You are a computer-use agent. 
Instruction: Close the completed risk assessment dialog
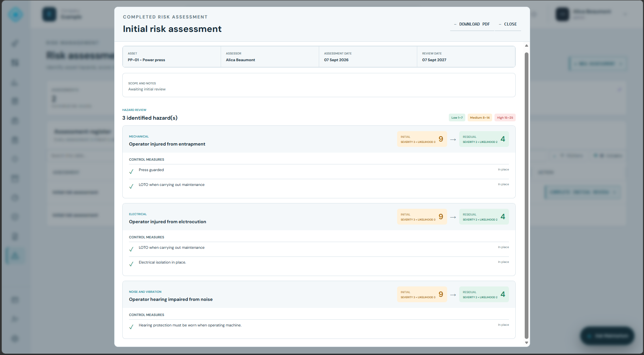pos(508,24)
